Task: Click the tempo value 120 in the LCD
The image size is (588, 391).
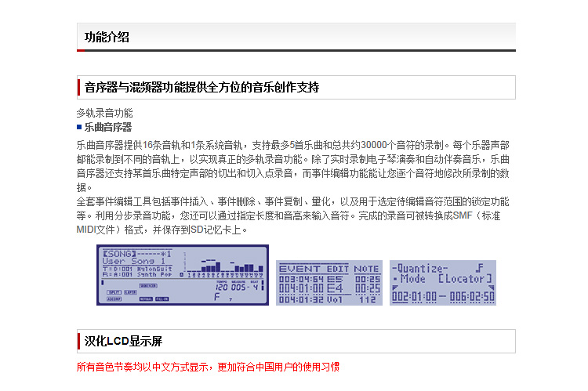Action: coord(221,288)
